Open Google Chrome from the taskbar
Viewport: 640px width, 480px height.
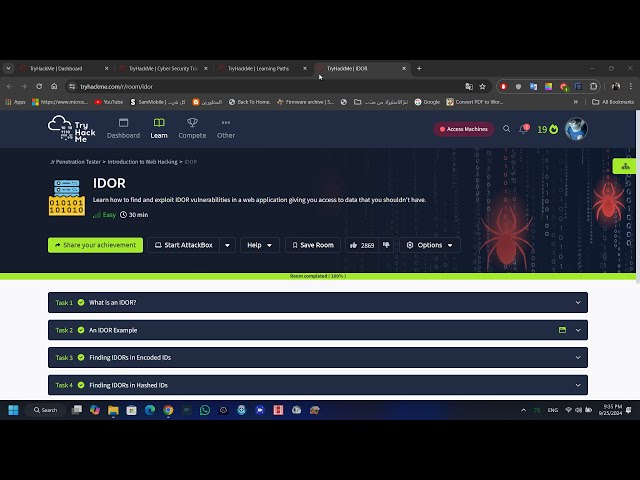coord(168,410)
